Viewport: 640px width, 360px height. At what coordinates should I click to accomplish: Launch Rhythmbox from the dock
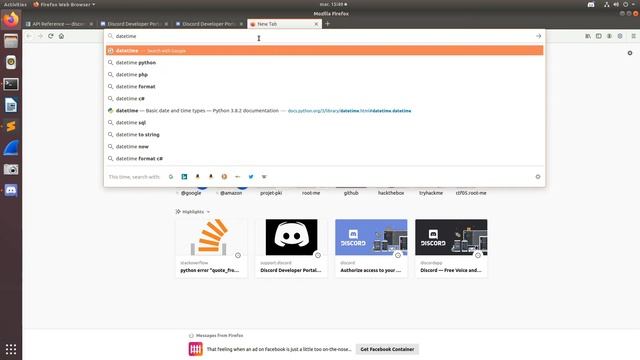pos(11,62)
